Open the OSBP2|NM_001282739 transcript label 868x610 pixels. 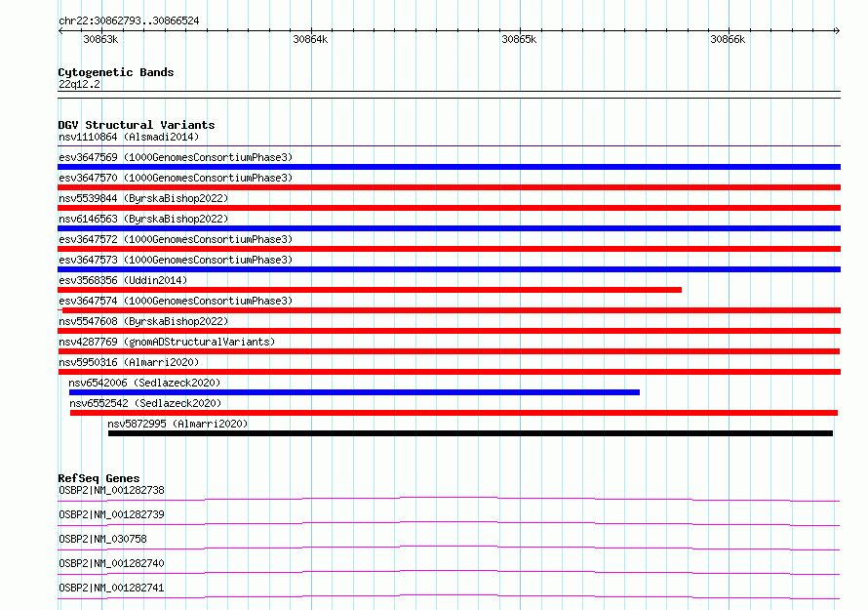point(111,514)
